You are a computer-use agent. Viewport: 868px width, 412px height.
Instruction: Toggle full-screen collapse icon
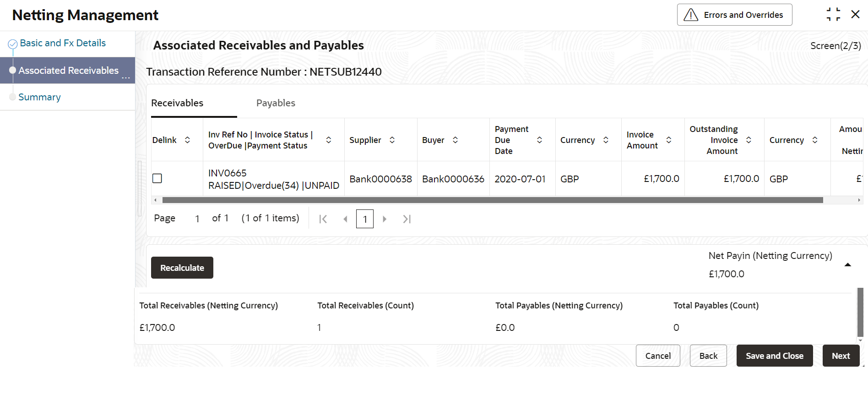tap(833, 14)
